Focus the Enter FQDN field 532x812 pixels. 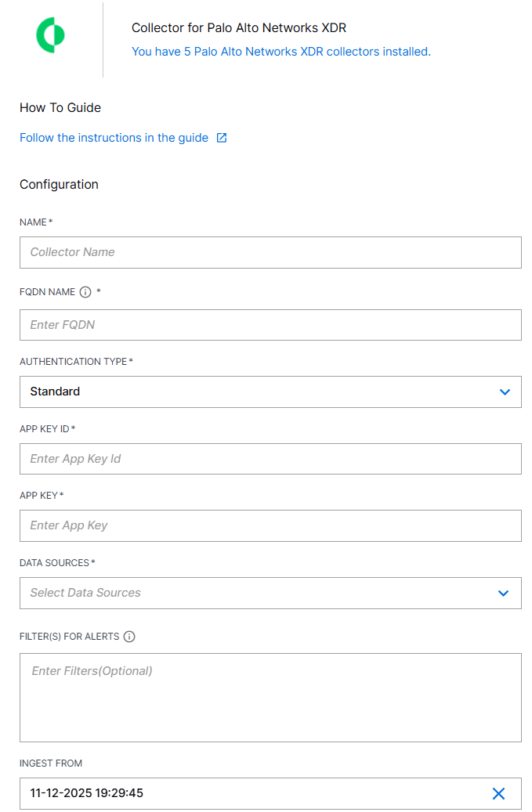point(270,324)
